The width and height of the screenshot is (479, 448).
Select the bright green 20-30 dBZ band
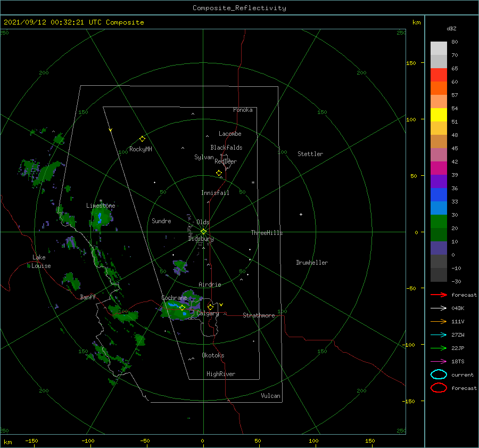coord(439,222)
